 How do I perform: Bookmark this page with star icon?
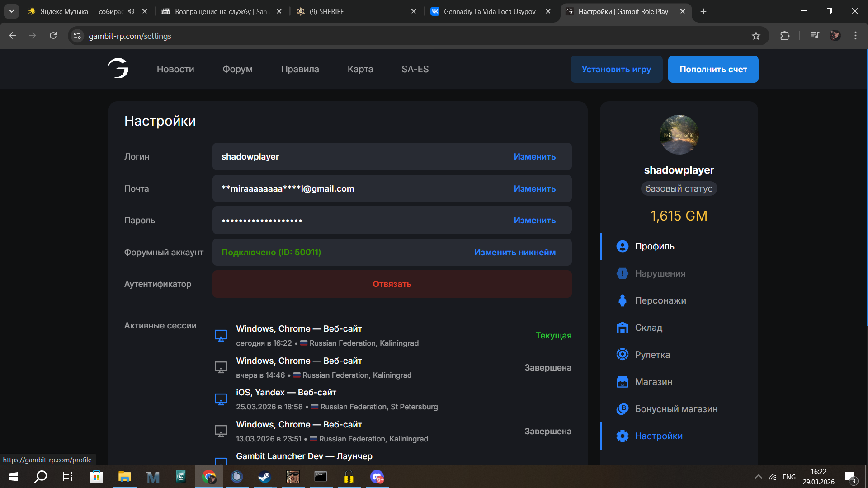point(756,36)
